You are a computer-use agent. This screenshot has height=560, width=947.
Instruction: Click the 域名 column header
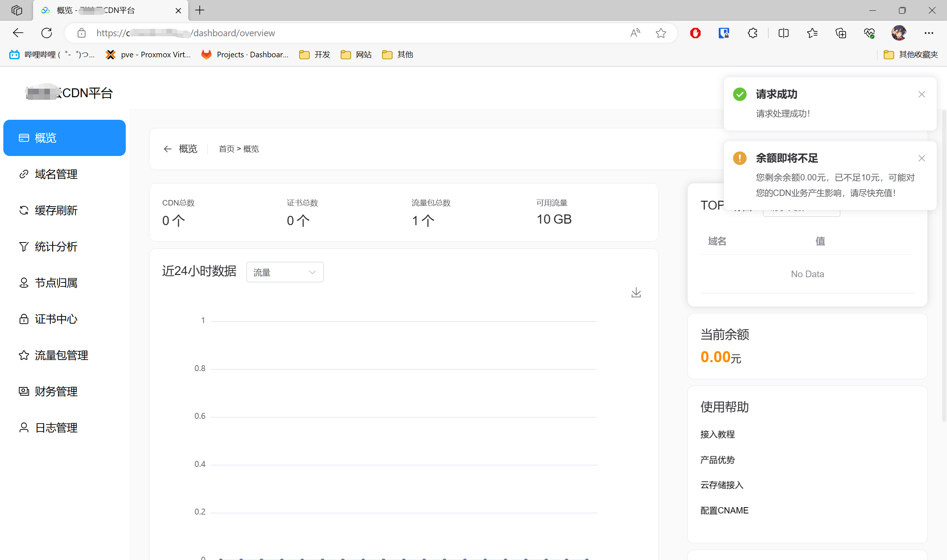click(717, 241)
